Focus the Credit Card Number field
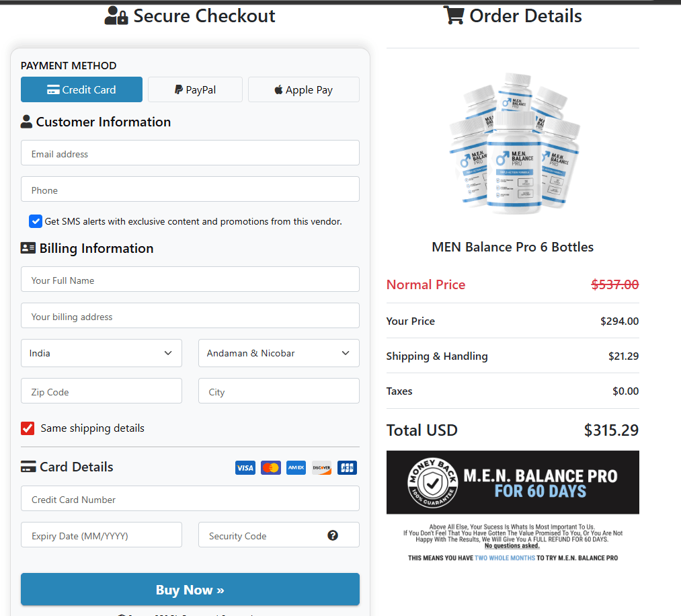 tap(190, 499)
